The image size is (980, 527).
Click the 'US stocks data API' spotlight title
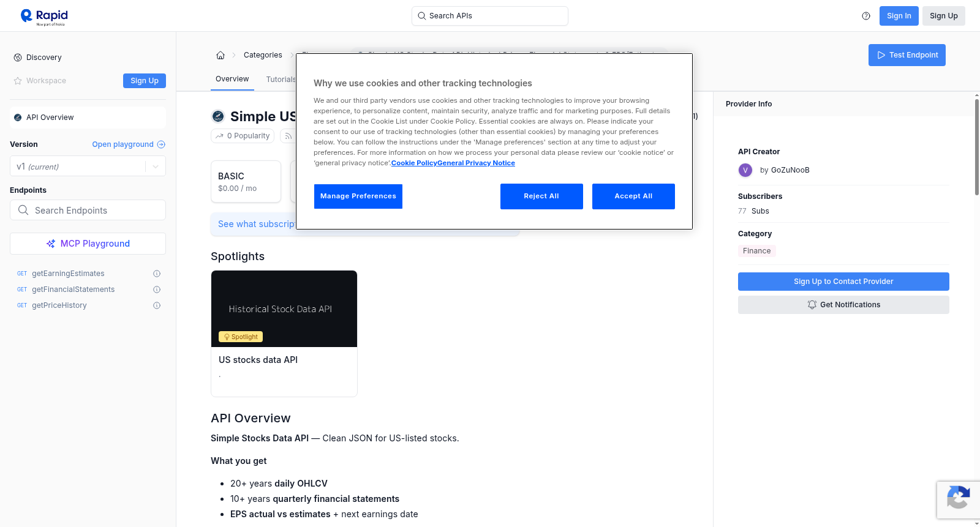258,360
